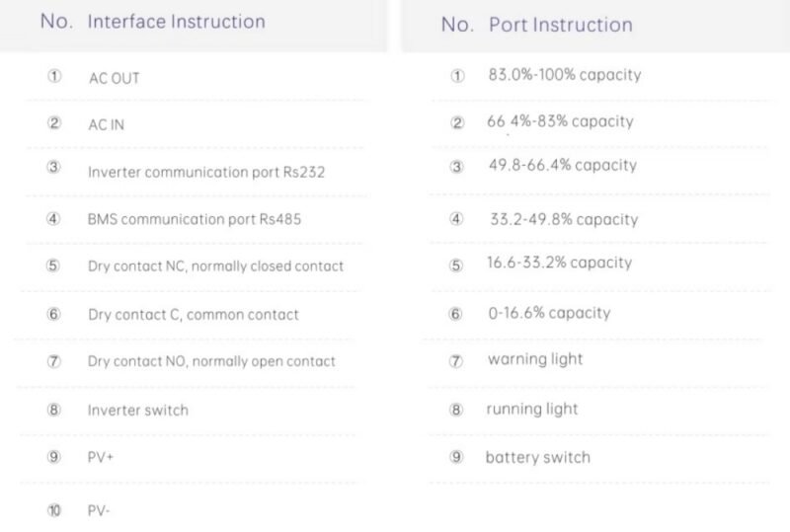Select the 0-16.6% capacity text
Viewport: 790px width, 532px height.
[549, 313]
